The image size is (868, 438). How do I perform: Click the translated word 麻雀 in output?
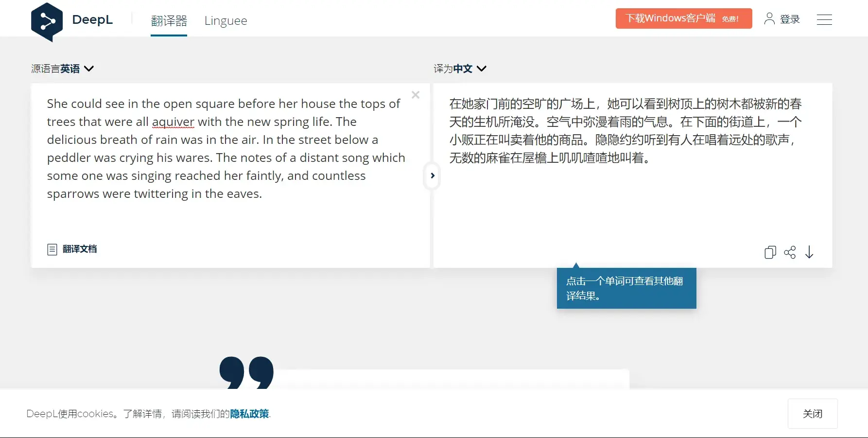498,158
